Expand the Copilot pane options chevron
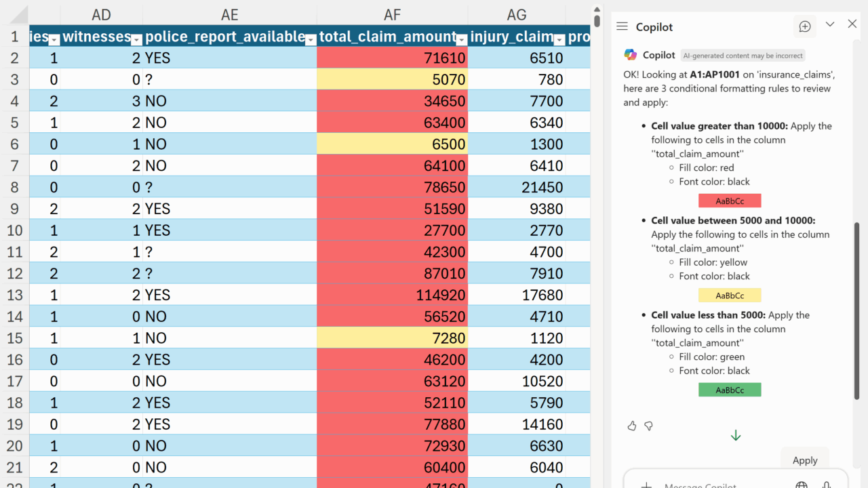This screenshot has width=868, height=488. tap(830, 24)
